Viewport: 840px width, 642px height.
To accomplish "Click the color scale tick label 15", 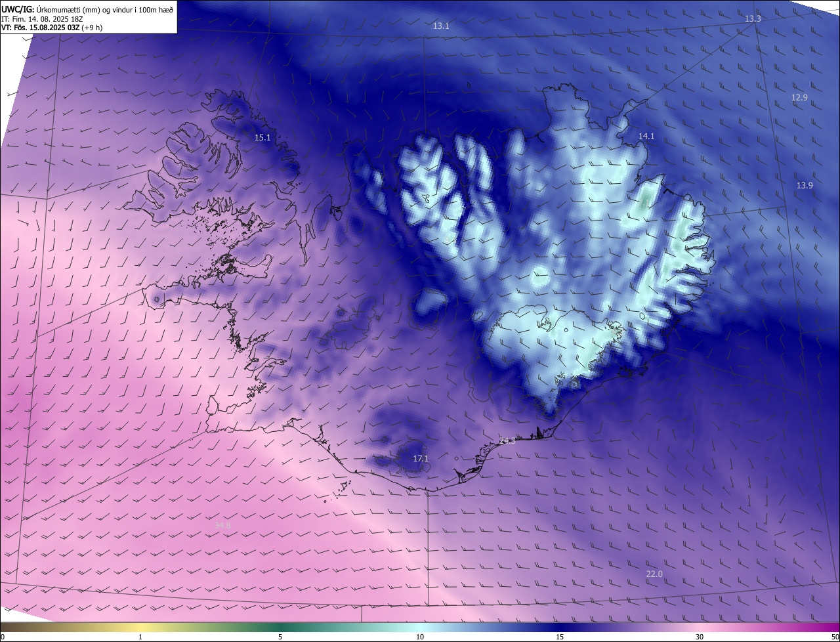I will 560,637.
